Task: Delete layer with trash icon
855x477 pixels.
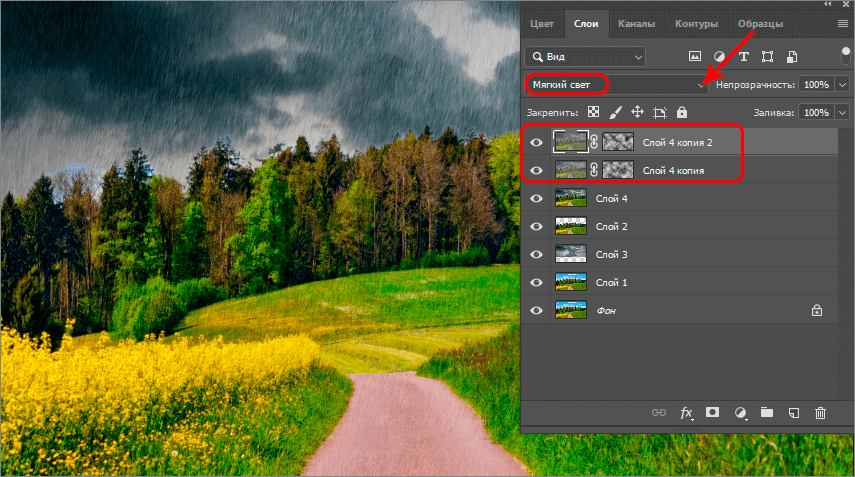Action: click(820, 412)
